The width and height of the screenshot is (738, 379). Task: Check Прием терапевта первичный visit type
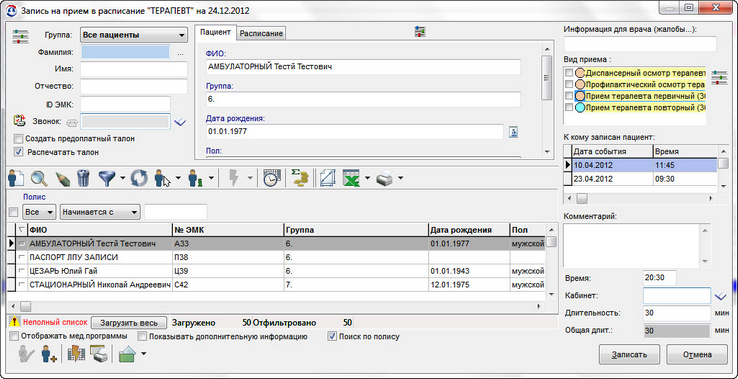pos(569,96)
